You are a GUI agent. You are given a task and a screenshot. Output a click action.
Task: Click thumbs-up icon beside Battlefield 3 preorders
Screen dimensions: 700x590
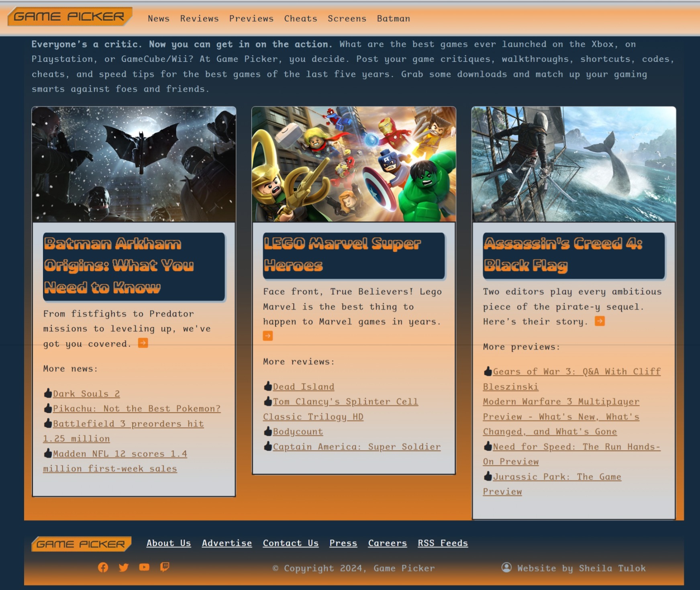48,423
